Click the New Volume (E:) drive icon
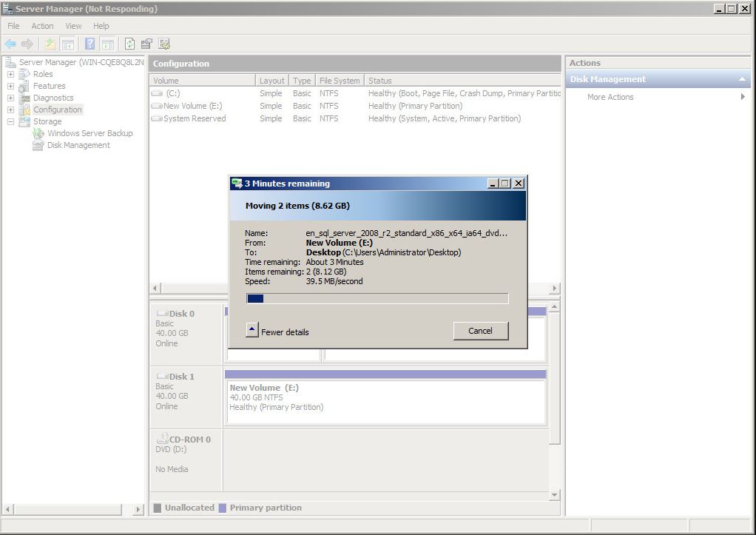This screenshot has width=756, height=535. (x=157, y=106)
